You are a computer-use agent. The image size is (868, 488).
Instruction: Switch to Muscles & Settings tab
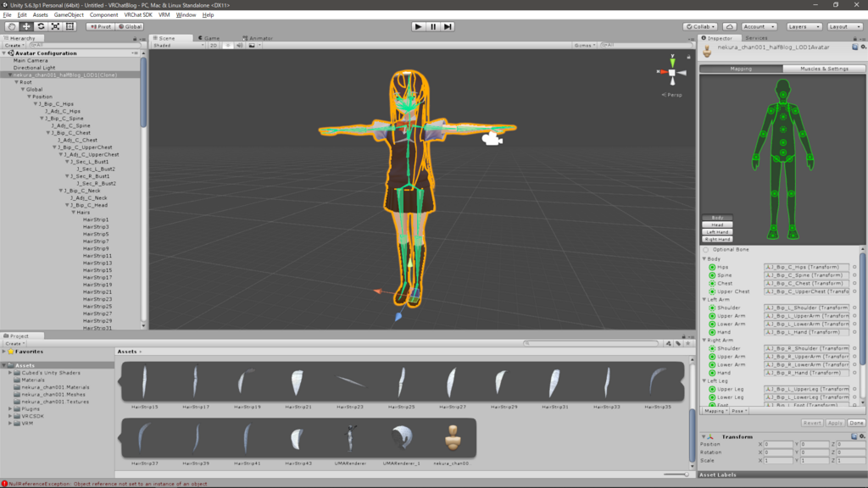click(x=824, y=69)
